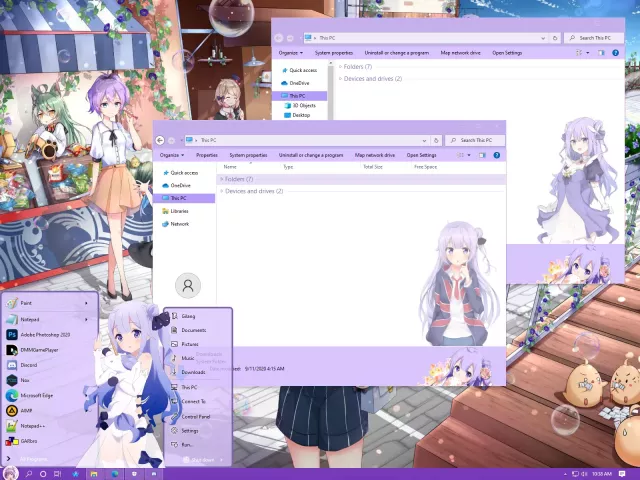The width and height of the screenshot is (640, 480).
Task: Click Properties in front window toolbar
Action: (207, 155)
